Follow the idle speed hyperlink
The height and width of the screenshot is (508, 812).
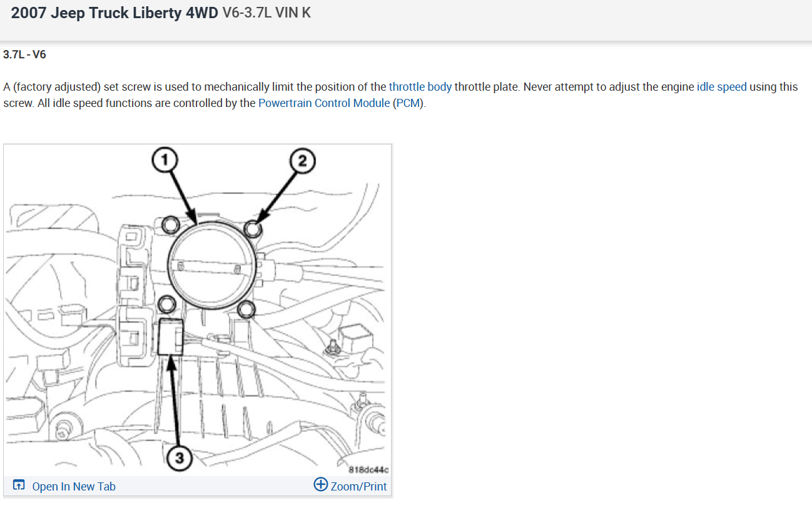point(721,87)
